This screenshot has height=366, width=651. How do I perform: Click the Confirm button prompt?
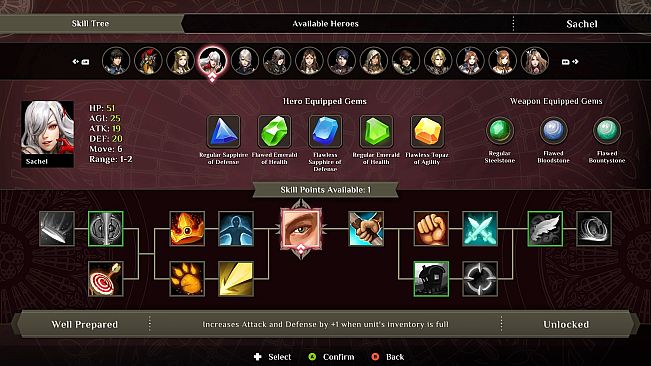click(331, 357)
